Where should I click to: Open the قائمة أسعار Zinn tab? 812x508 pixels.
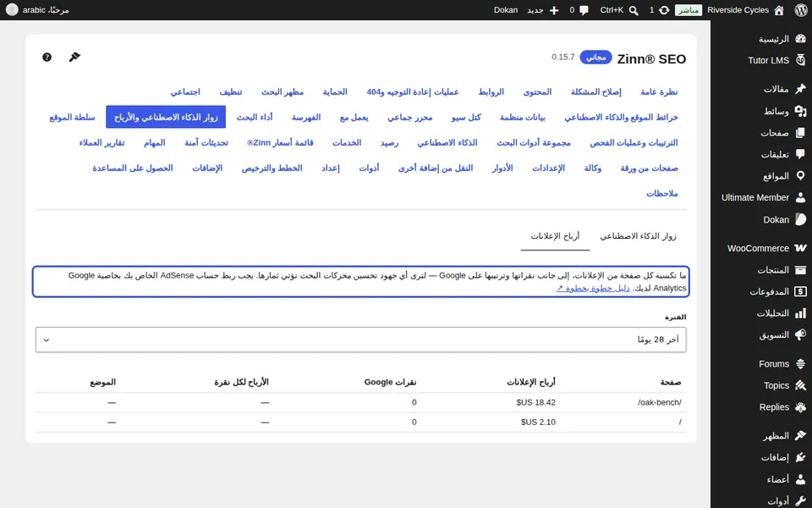coord(280,142)
